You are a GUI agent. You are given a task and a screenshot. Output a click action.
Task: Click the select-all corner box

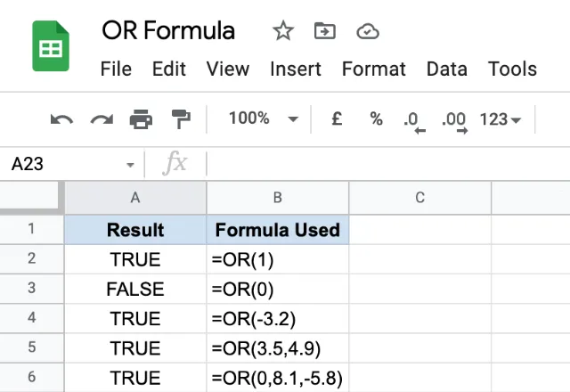[x=31, y=198]
